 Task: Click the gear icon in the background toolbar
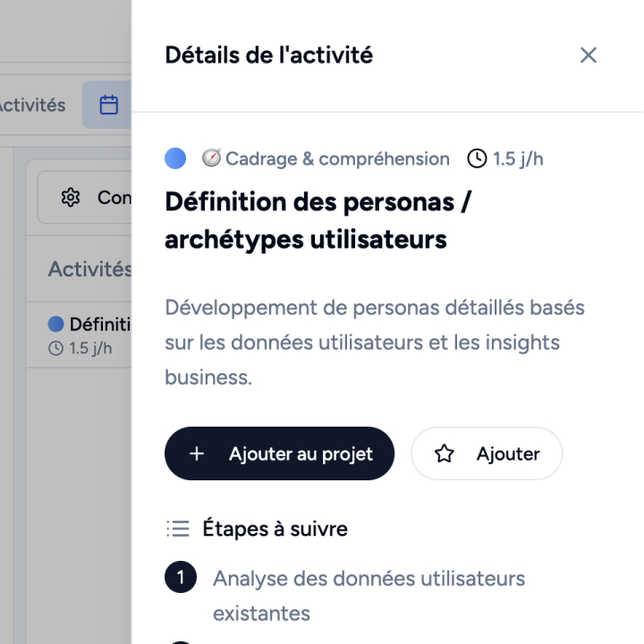pyautogui.click(x=71, y=198)
